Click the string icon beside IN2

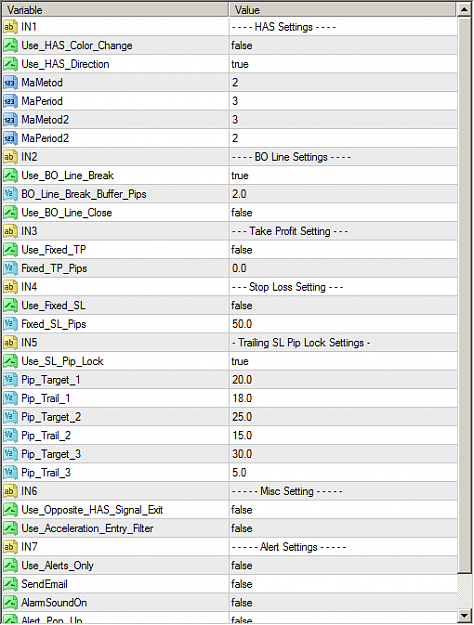(x=10, y=157)
